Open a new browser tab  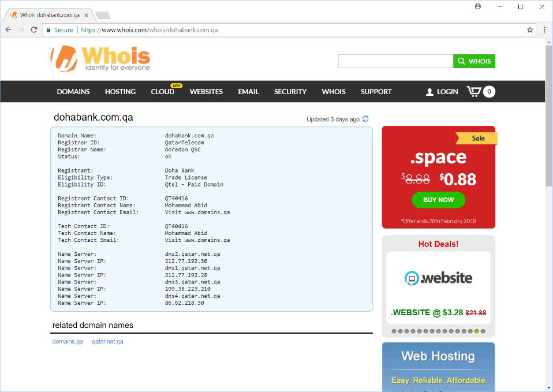103,15
